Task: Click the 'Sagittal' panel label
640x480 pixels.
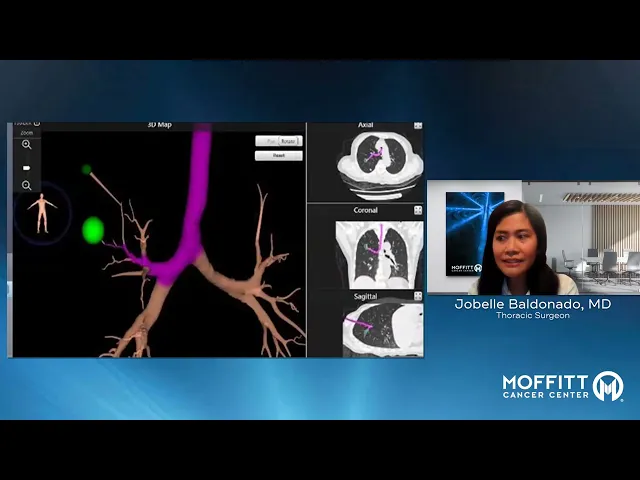Action: [365, 296]
